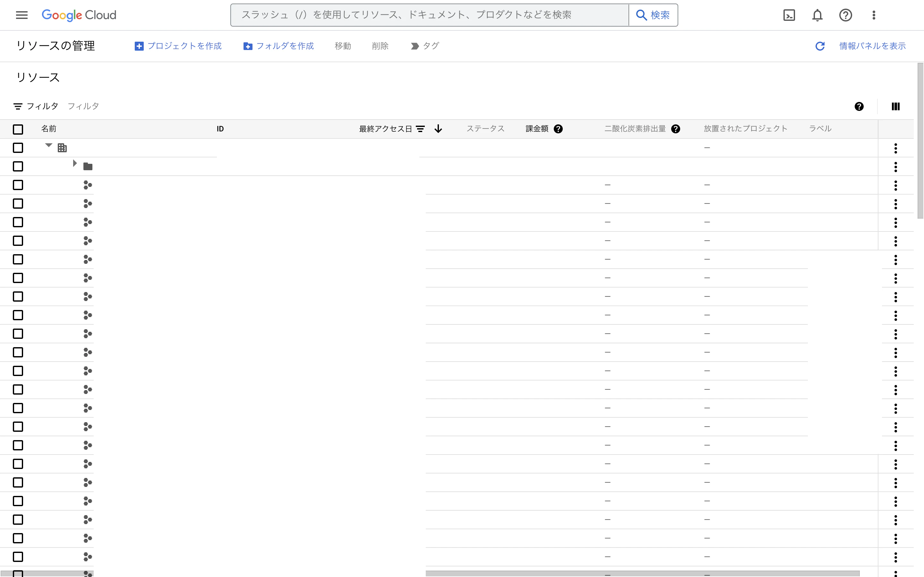
Task: Open the column display options
Action: [895, 106]
